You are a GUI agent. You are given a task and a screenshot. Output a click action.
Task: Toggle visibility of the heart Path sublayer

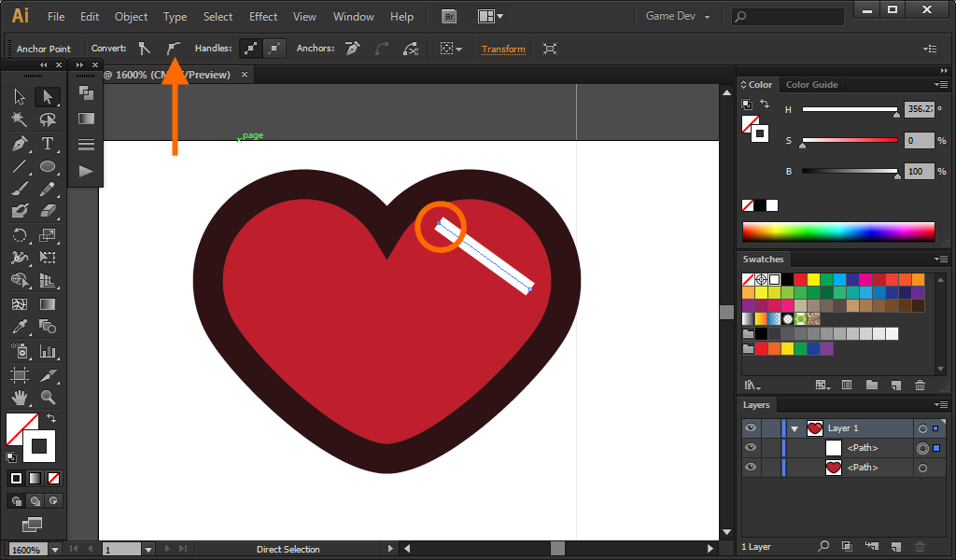[750, 468]
